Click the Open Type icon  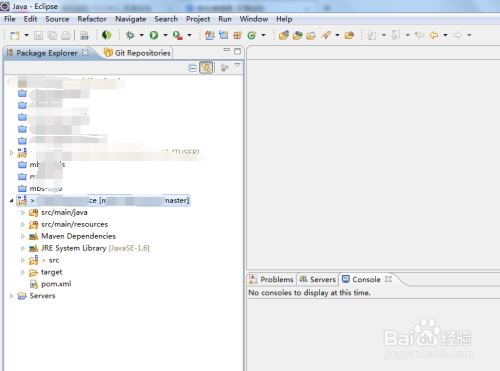284,35
